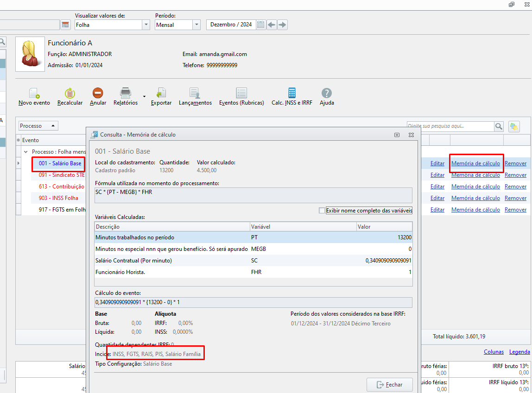Open the Relatórios printer icon
532x393 pixels.
click(x=126, y=93)
